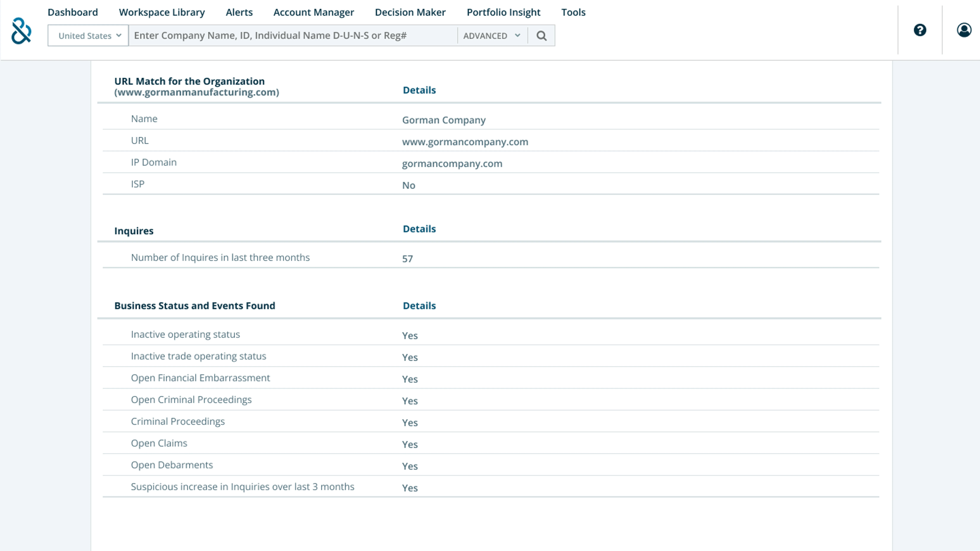The width and height of the screenshot is (980, 551).
Task: Open the Dashboard menu
Action: tap(73, 12)
